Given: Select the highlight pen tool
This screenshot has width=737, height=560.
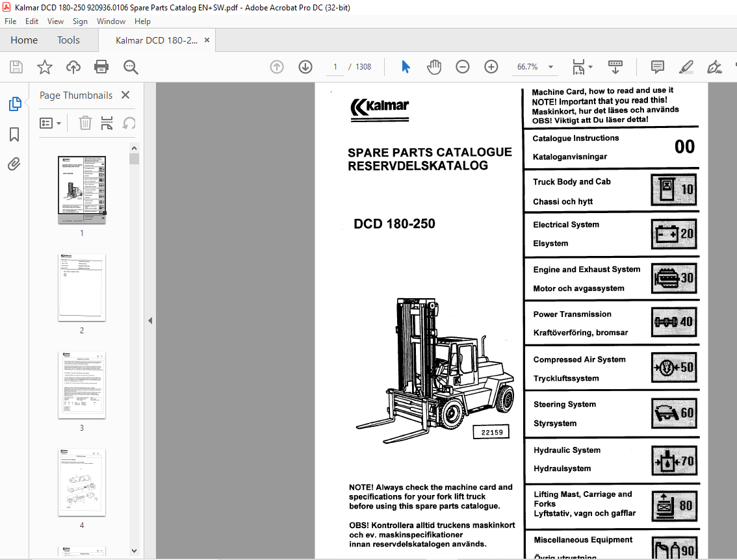Looking at the screenshot, I should (x=686, y=67).
